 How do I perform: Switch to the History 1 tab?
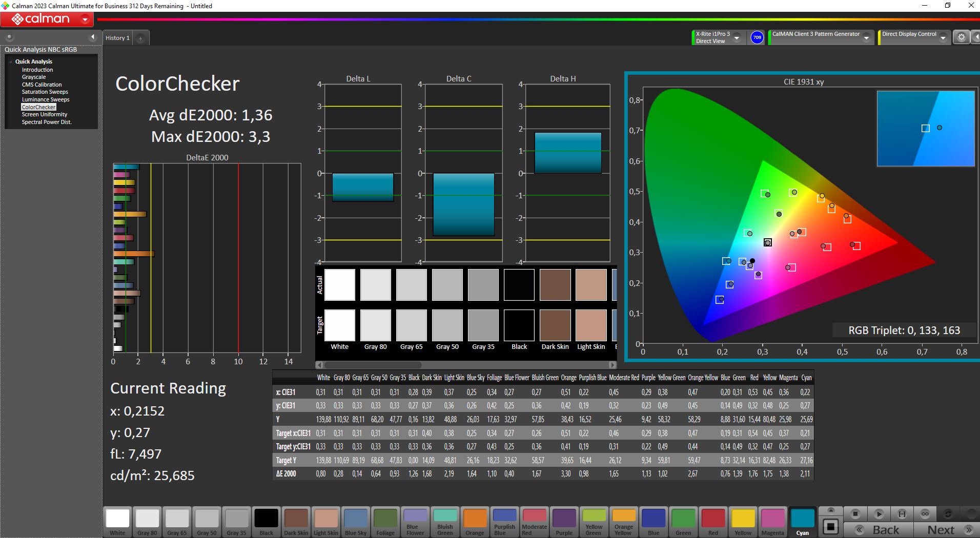[117, 38]
